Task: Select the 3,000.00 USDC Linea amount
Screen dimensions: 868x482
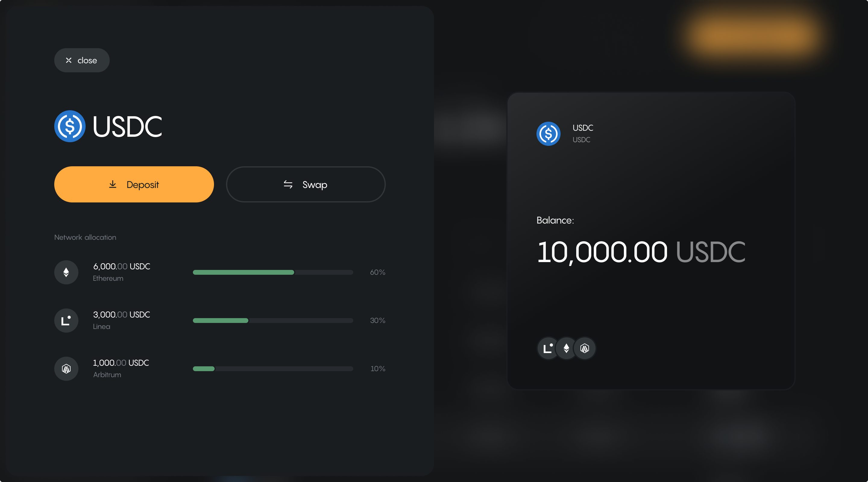Action: pyautogui.click(x=122, y=315)
